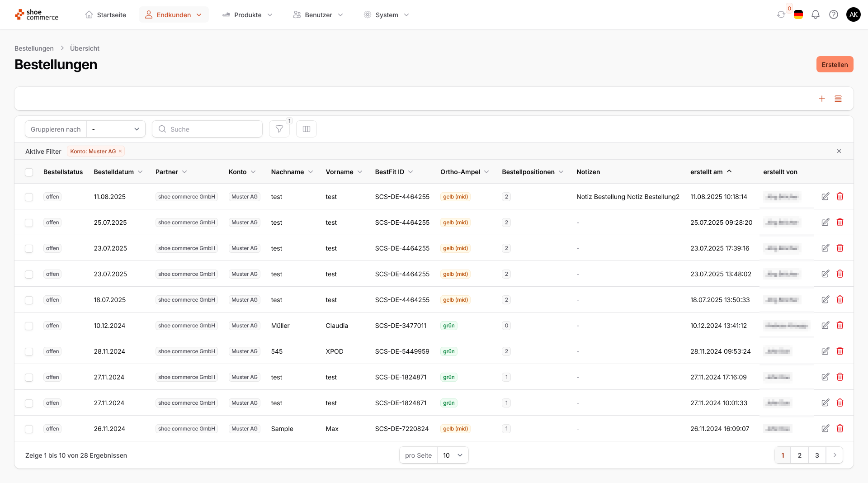This screenshot has width=868, height=483.
Task: Open the notifications bell
Action: (815, 15)
